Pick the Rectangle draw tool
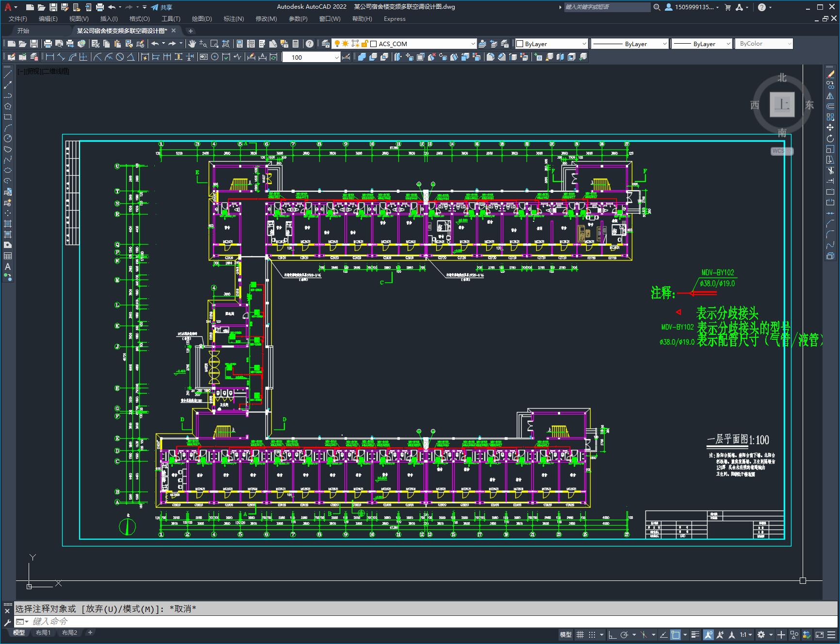Viewport: 840px width, 644px height. click(8, 117)
